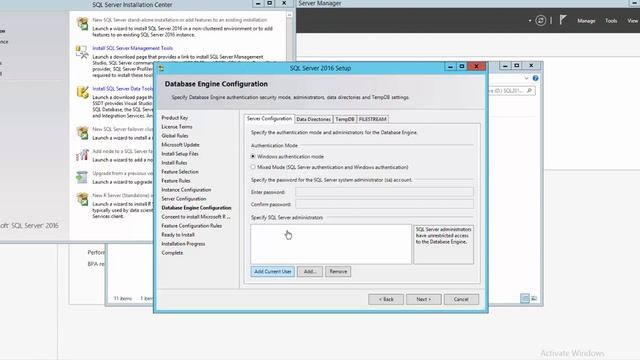Image resolution: width=640 pixels, height=360 pixels.
Task: Go Back to the previous setup page
Action: (x=386, y=299)
